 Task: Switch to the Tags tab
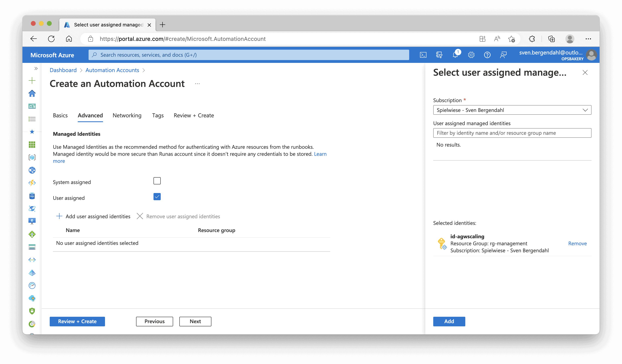[x=158, y=115]
